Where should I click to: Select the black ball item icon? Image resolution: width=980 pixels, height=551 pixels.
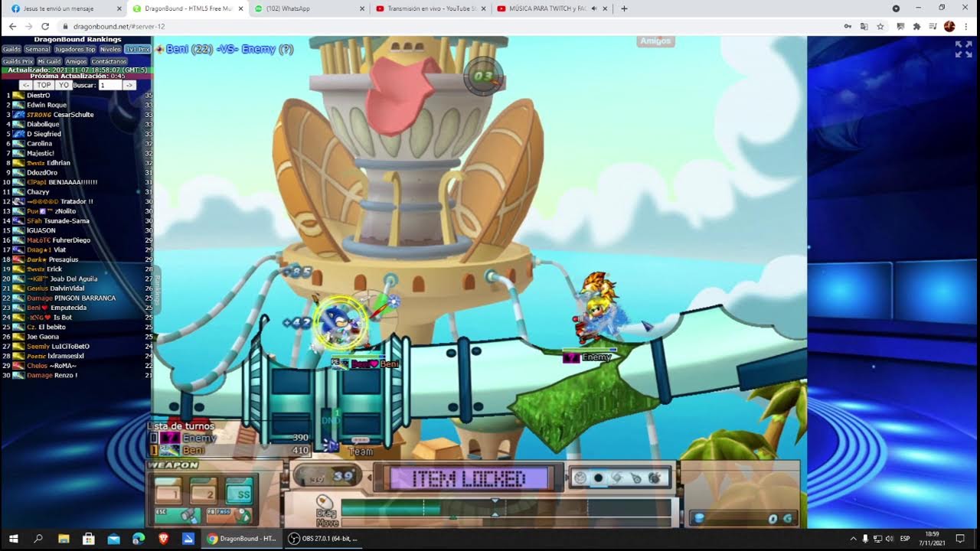coord(599,478)
